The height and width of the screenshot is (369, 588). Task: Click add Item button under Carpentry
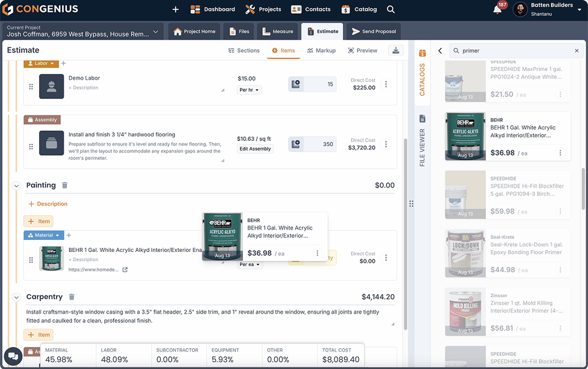(x=39, y=335)
